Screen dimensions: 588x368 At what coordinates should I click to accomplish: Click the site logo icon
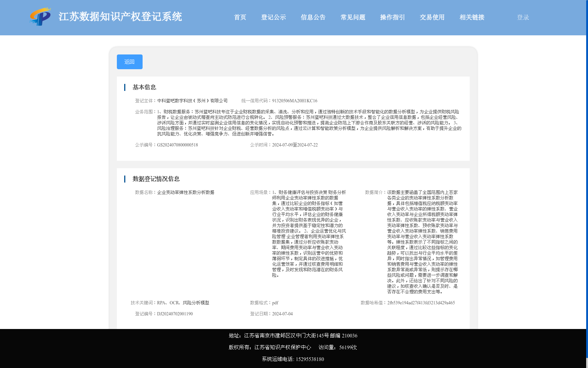(x=40, y=17)
